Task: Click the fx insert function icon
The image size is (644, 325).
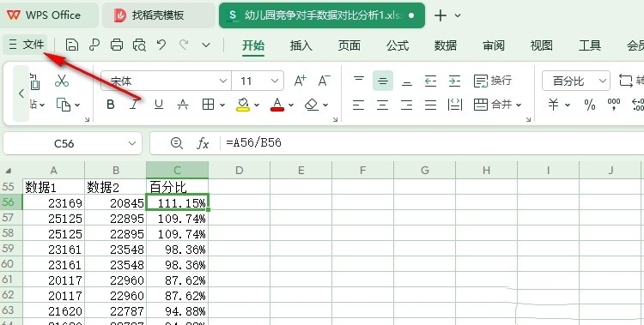Action: [203, 143]
